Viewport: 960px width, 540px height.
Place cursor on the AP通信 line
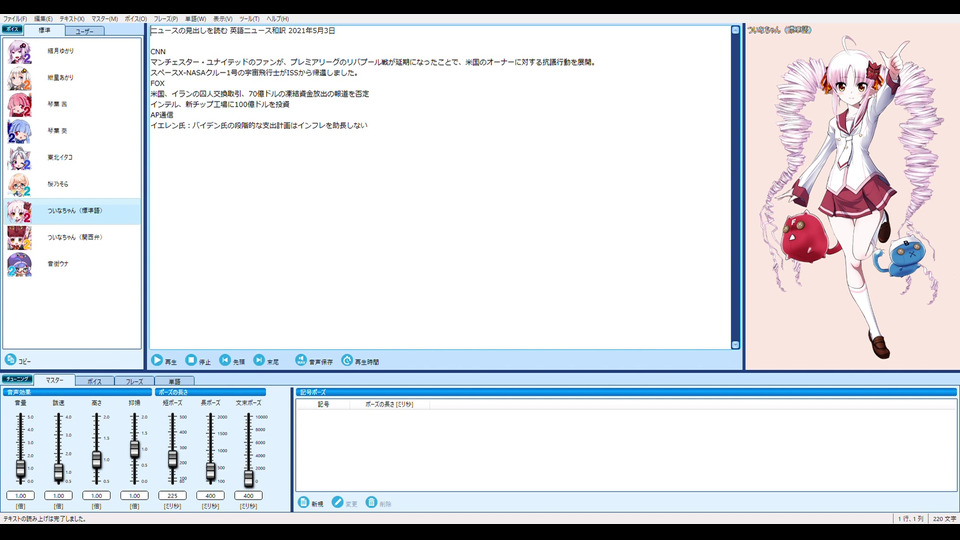pos(162,114)
